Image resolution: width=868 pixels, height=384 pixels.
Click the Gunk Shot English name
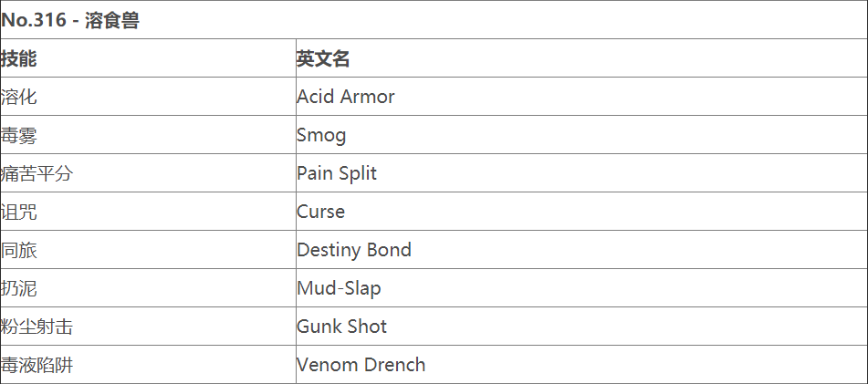coord(341,327)
